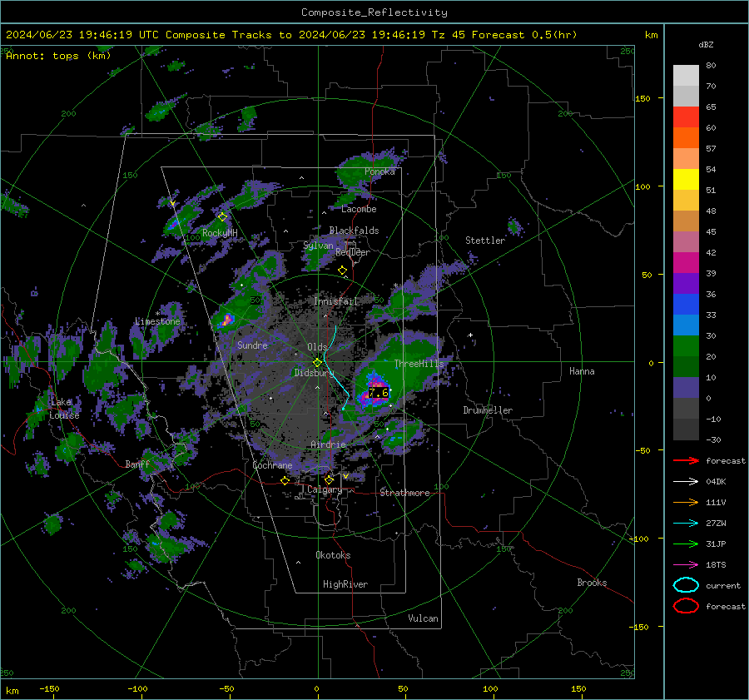Click the storm top label 7.6
The height and width of the screenshot is (700, 749).
coord(379,393)
